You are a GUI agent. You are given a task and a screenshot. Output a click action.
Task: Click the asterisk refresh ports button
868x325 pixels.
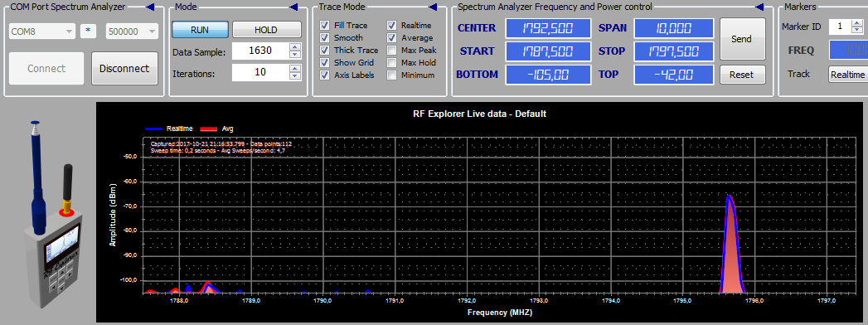(x=88, y=32)
